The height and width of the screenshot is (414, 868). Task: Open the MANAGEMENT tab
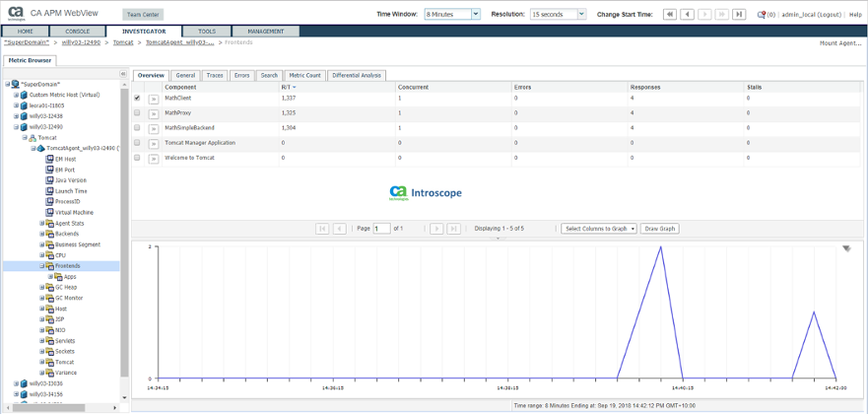click(266, 32)
